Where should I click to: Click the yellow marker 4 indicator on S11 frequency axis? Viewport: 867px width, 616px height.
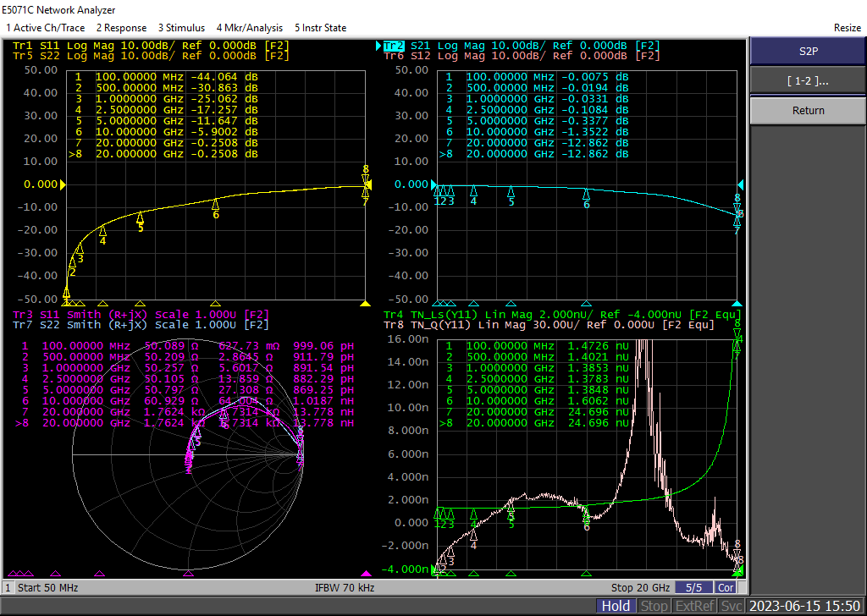point(102,303)
